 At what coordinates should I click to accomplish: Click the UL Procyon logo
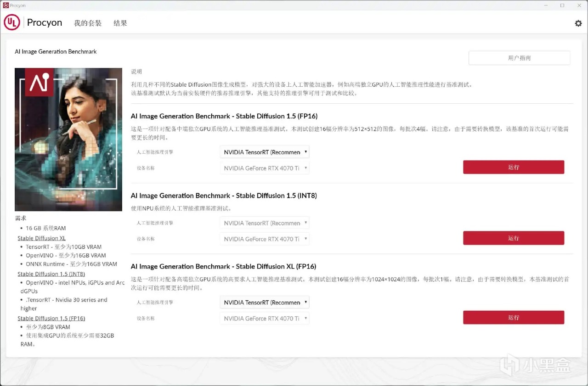33,22
